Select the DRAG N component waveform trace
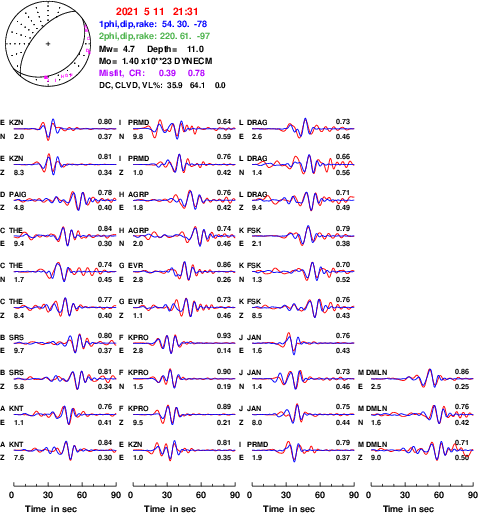Image resolution: width=478 pixels, height=513 pixels. [x=303, y=164]
